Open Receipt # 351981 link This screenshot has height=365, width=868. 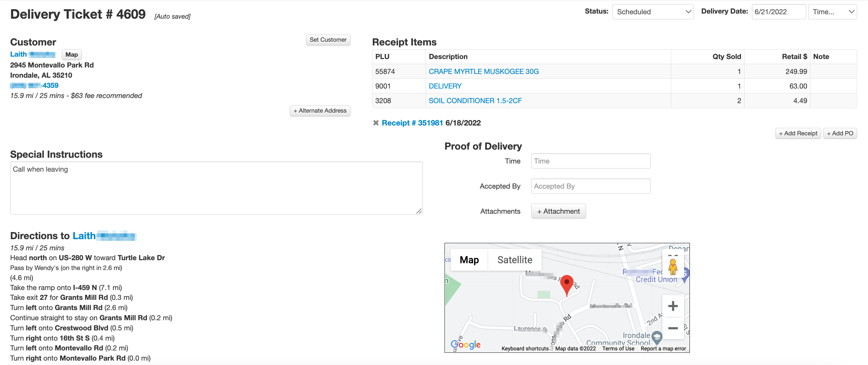[x=412, y=123]
